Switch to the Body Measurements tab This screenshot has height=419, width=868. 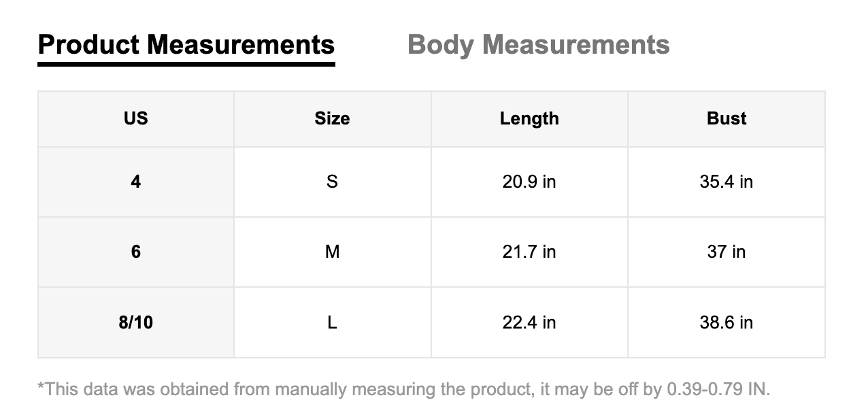(x=538, y=45)
